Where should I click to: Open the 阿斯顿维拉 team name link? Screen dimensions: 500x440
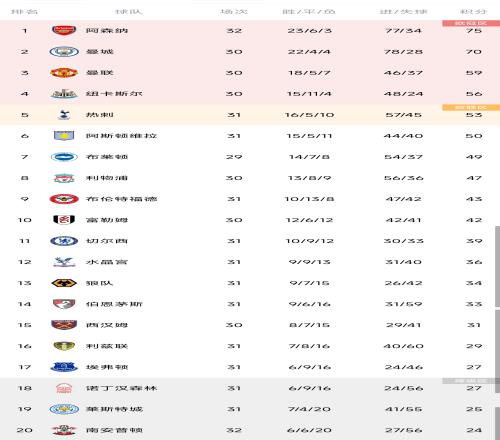point(121,136)
